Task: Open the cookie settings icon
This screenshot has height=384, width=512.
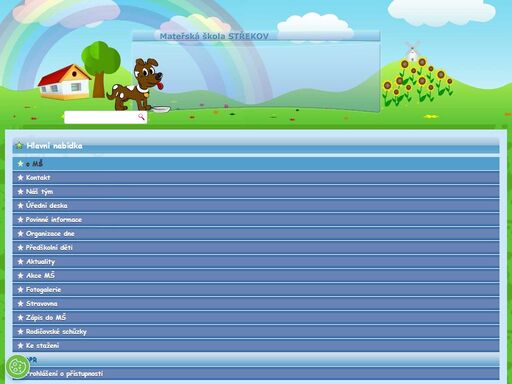Action: (x=18, y=367)
